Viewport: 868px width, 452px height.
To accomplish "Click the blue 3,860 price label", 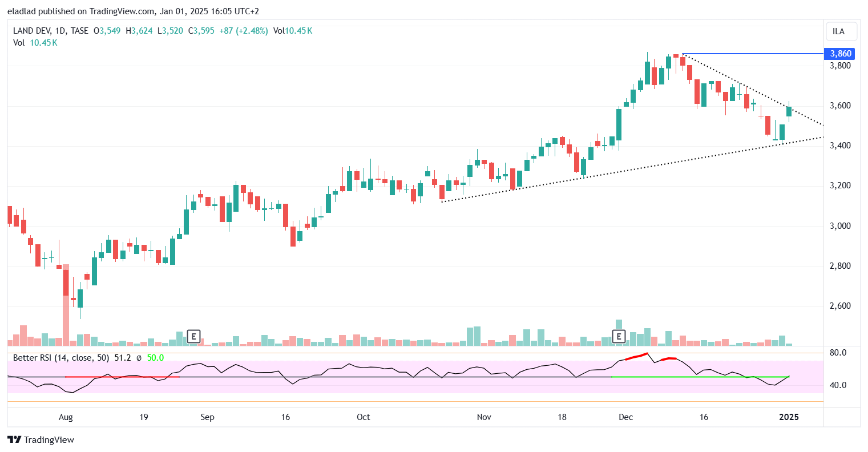I will pyautogui.click(x=840, y=54).
